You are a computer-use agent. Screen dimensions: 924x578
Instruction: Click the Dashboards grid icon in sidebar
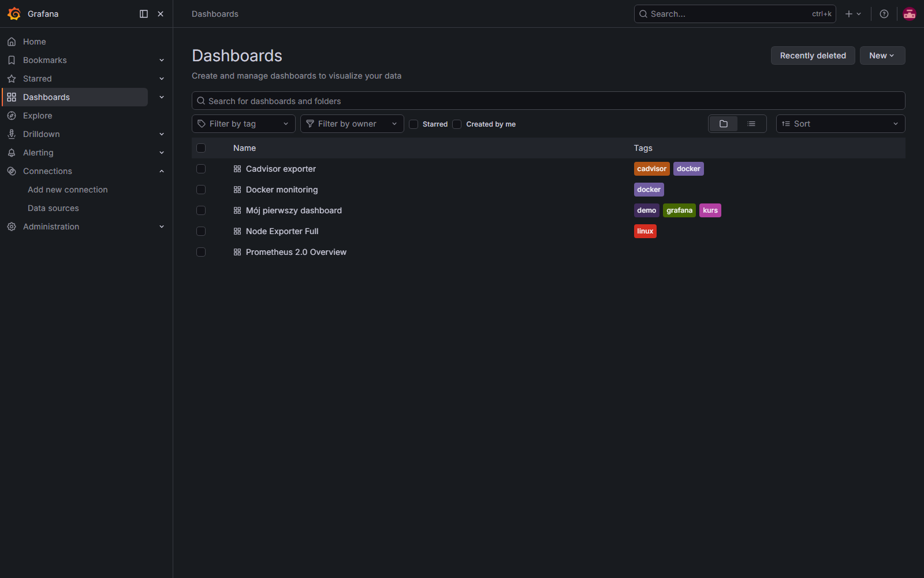click(x=12, y=97)
